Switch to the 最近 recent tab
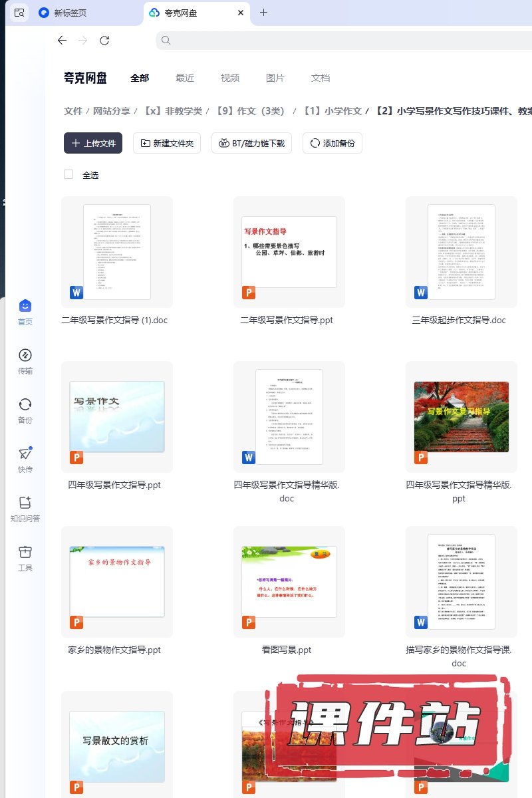 (185, 78)
